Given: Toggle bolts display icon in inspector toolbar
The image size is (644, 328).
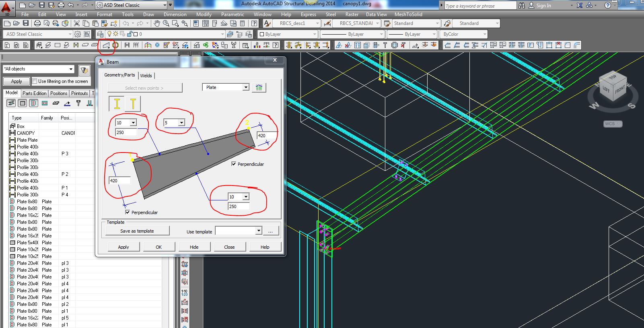Looking at the screenshot, I should pos(78,103).
